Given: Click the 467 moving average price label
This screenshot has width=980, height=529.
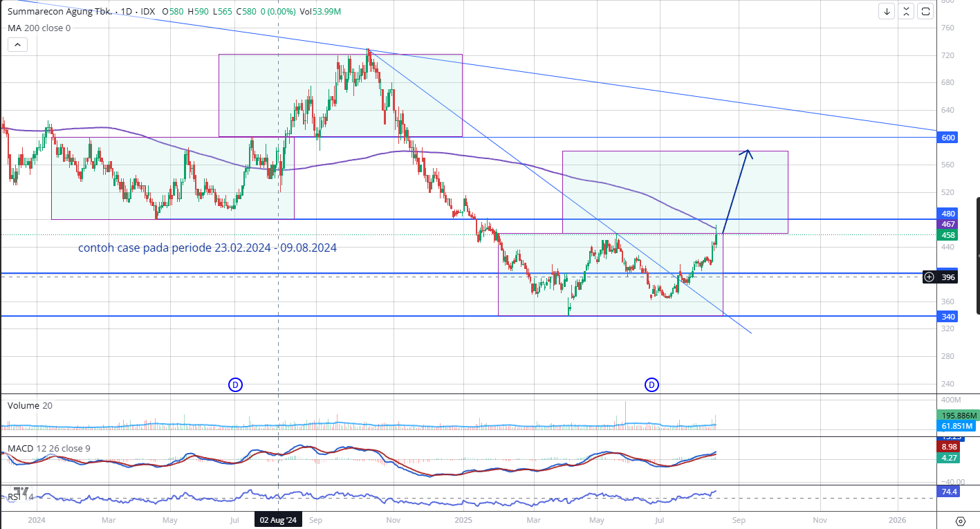Looking at the screenshot, I should pyautogui.click(x=948, y=225).
